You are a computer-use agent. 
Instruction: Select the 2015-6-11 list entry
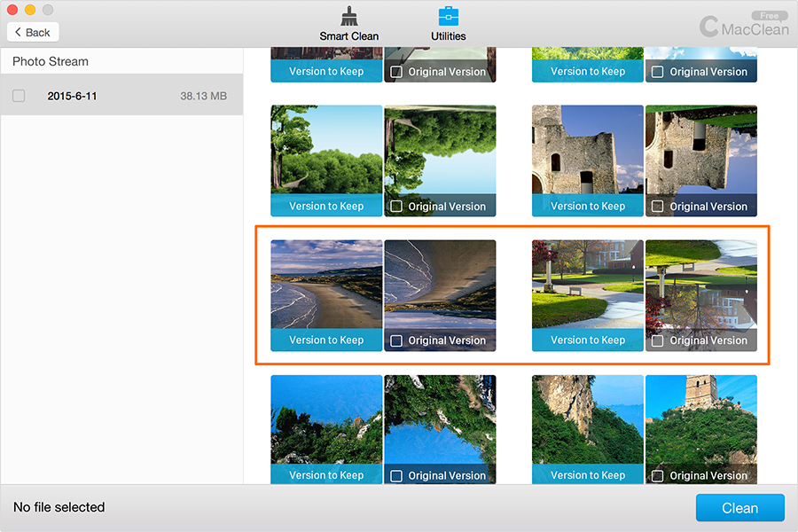[x=121, y=96]
